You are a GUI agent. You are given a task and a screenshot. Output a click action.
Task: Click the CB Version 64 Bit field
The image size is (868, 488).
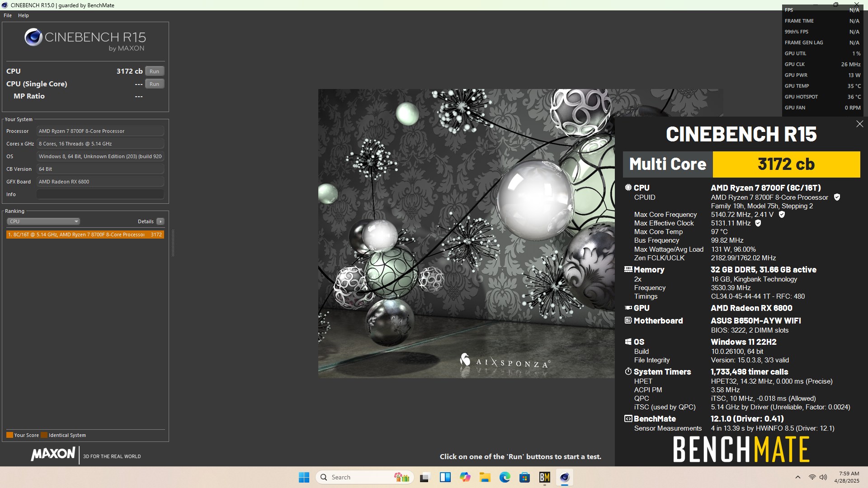point(100,169)
